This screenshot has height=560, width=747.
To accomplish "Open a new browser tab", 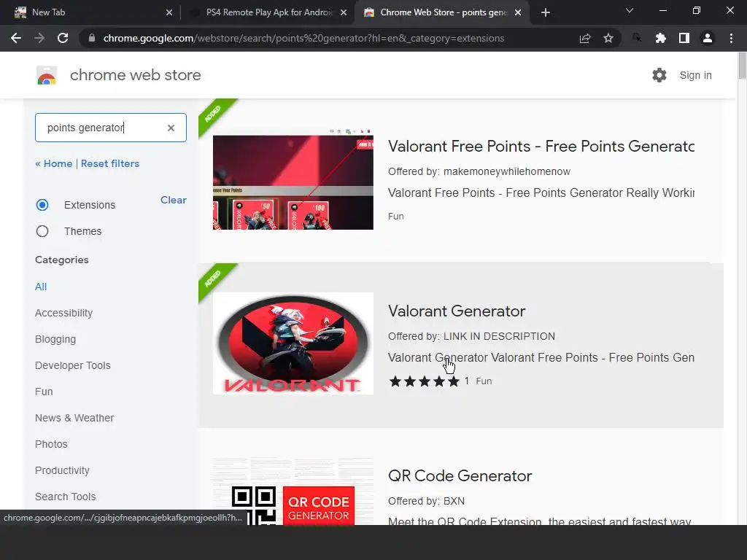I will click(546, 12).
